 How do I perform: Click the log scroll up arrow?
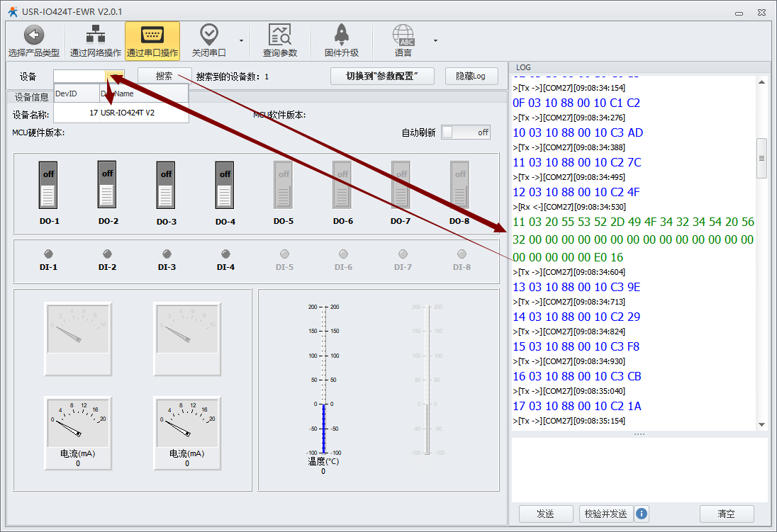coord(761,82)
